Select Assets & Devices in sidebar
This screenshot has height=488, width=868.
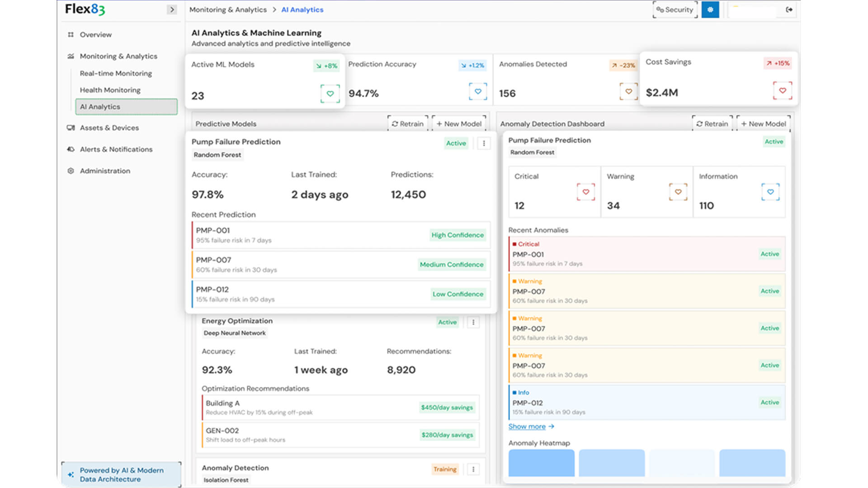pos(109,128)
